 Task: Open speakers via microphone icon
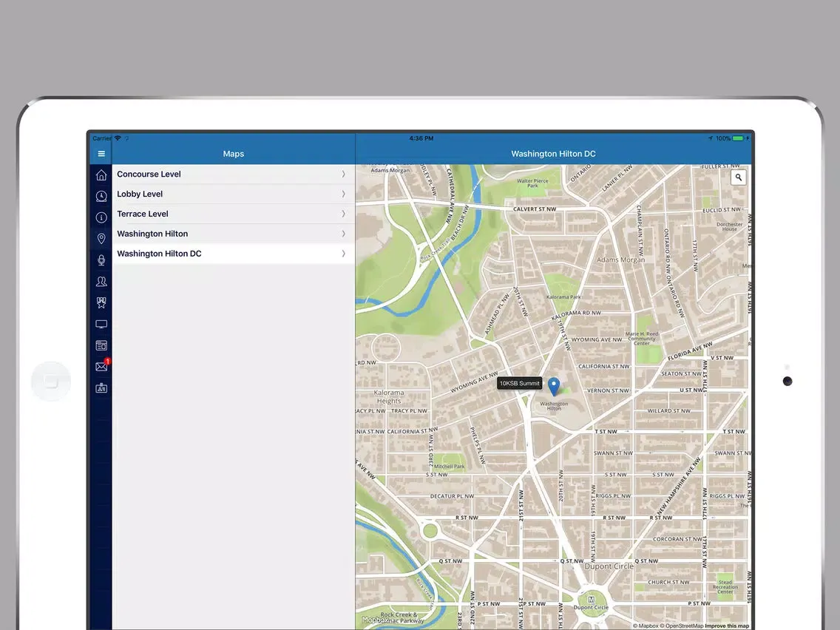101,260
